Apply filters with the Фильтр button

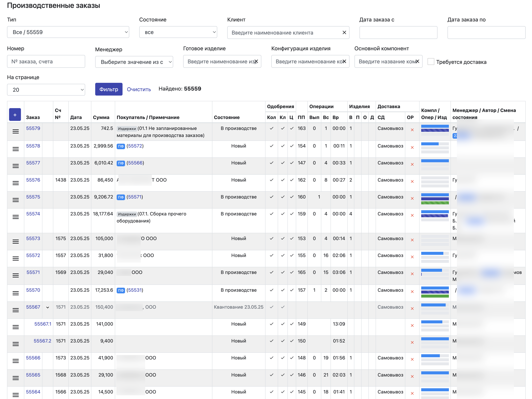(x=109, y=89)
